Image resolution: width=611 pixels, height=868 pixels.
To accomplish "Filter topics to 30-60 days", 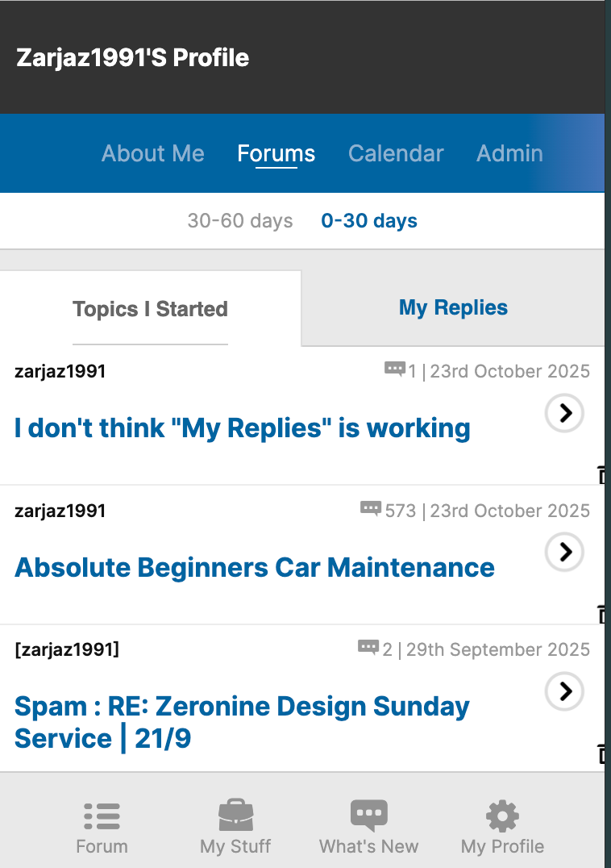I will (x=240, y=221).
